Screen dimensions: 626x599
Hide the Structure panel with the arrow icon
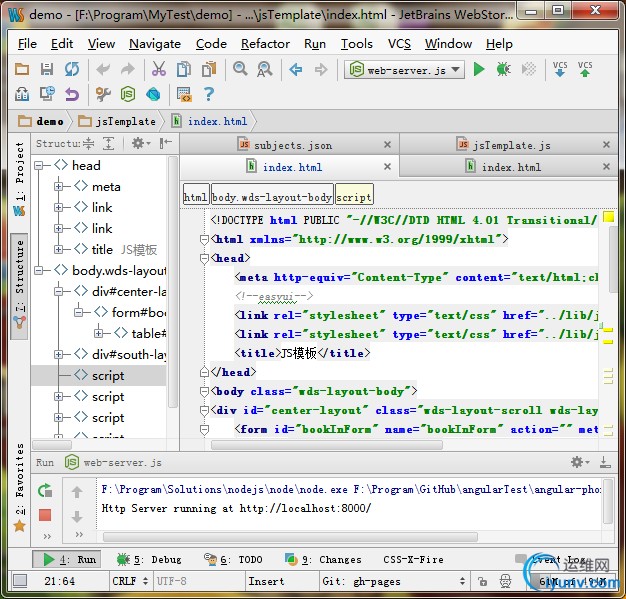coord(165,143)
